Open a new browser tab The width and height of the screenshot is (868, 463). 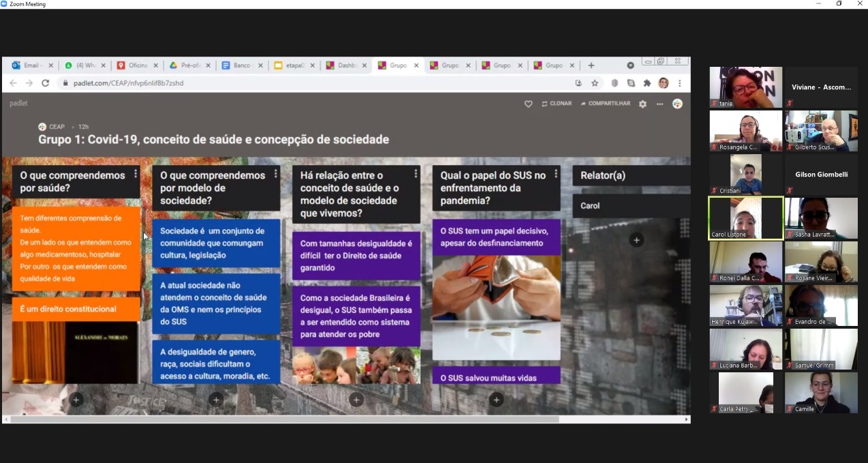click(x=591, y=65)
